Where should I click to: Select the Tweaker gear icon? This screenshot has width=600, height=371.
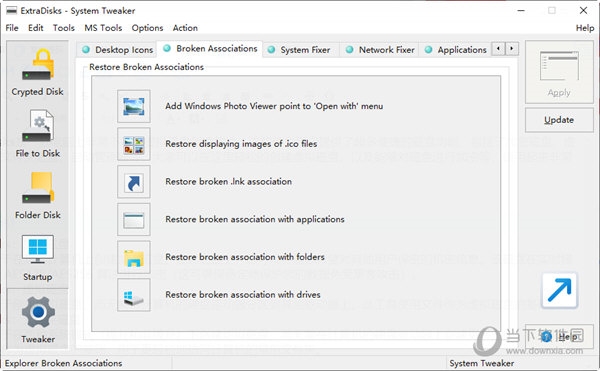point(38,312)
